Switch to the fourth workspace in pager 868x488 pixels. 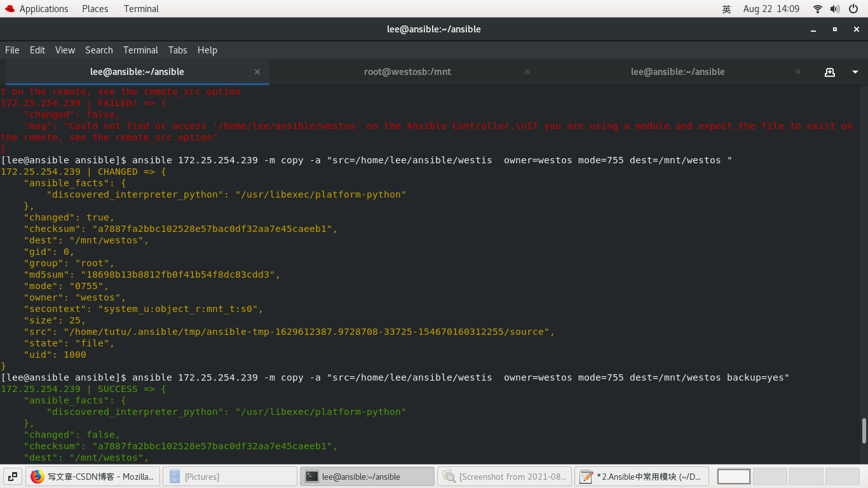pyautogui.click(x=843, y=476)
